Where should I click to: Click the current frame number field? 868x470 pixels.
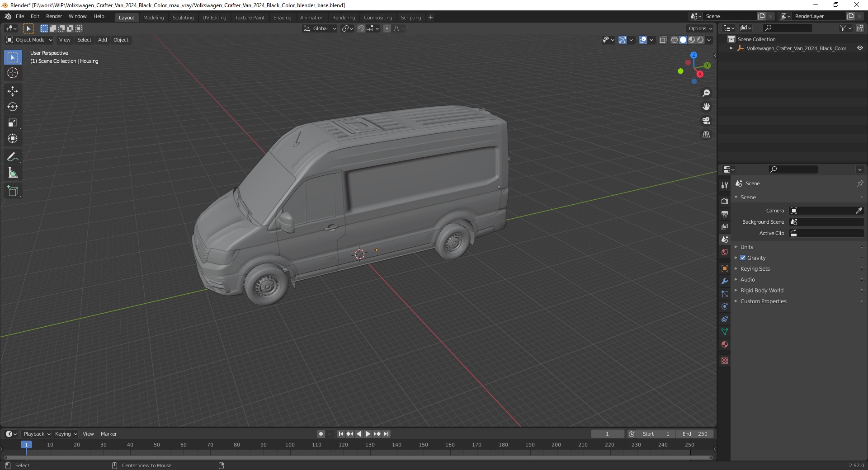tap(607, 434)
